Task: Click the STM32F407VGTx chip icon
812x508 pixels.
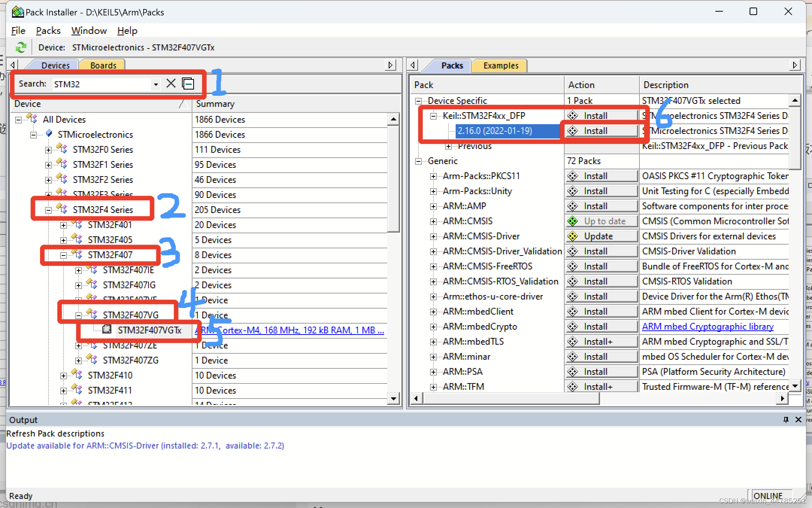Action: pyautogui.click(x=107, y=330)
